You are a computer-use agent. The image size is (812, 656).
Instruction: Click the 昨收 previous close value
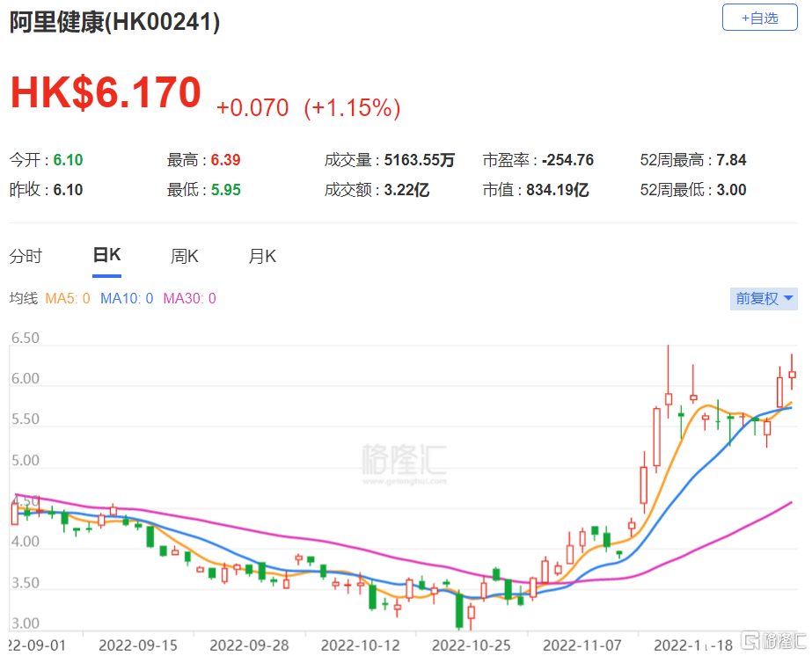68,190
